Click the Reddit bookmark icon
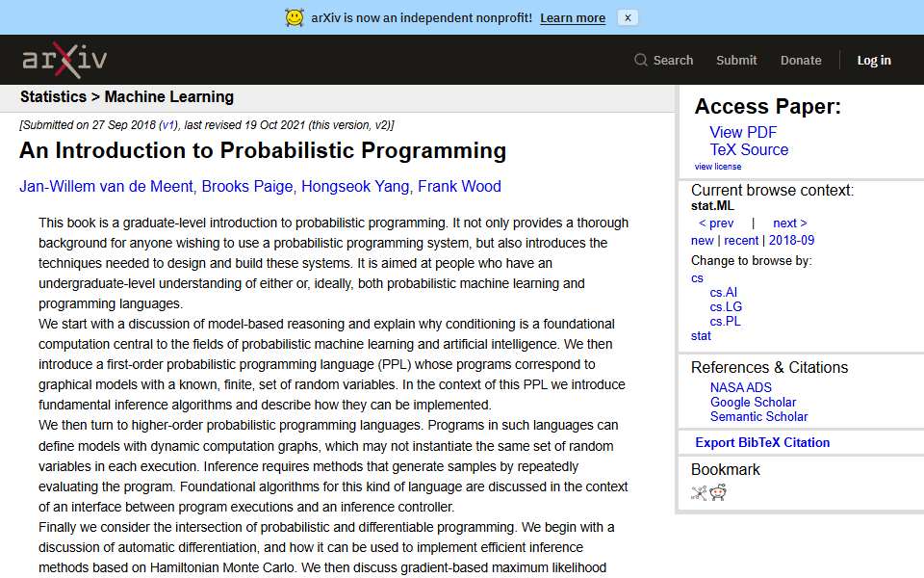 click(x=718, y=492)
